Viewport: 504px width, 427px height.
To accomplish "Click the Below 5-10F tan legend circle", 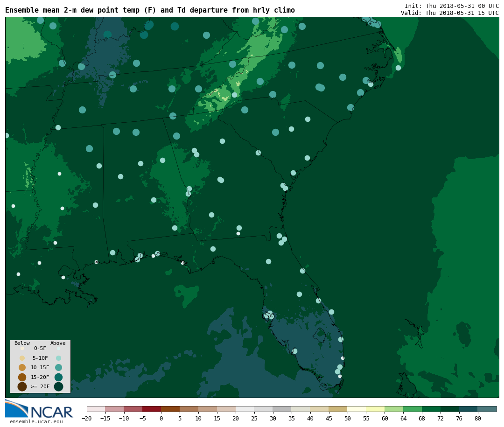I will pos(22,358).
